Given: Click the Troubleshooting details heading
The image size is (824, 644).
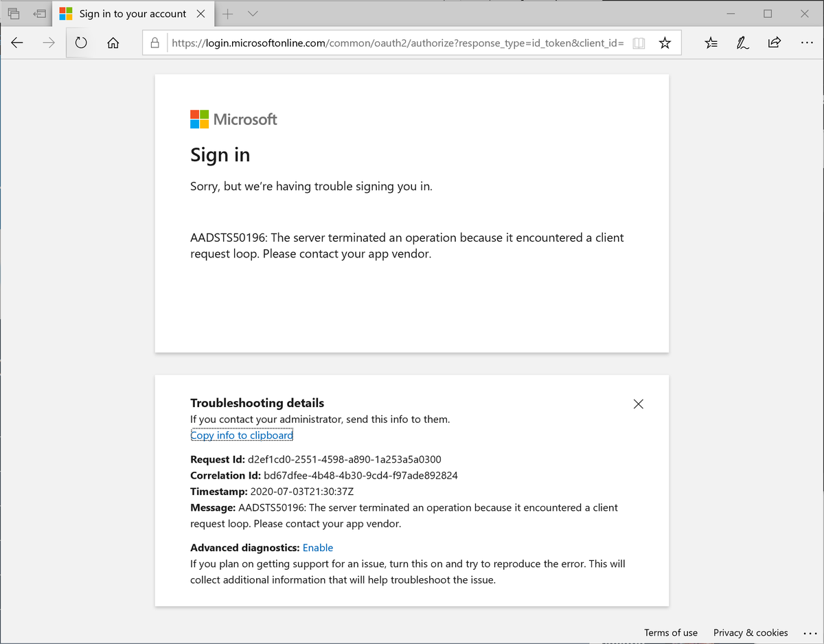Looking at the screenshot, I should [257, 403].
